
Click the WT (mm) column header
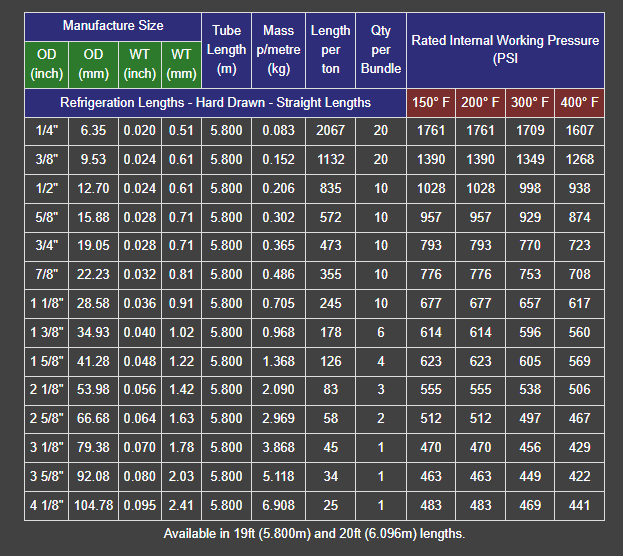[181, 63]
